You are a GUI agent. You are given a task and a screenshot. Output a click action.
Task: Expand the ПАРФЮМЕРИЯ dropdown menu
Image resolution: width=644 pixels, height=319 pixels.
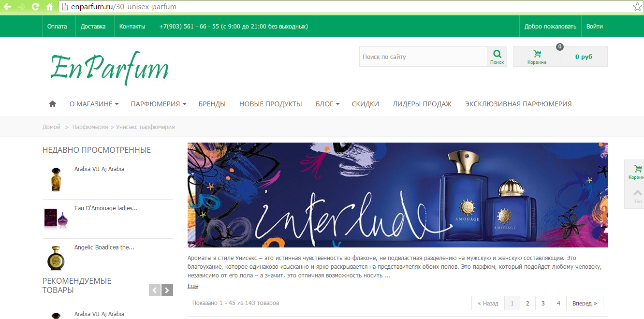pos(159,104)
